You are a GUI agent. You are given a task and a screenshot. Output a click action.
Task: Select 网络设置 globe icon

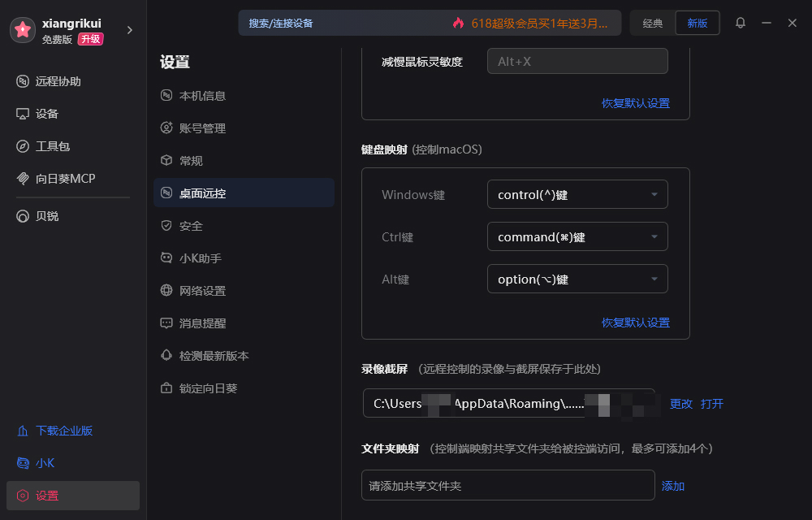pyautogui.click(x=166, y=291)
